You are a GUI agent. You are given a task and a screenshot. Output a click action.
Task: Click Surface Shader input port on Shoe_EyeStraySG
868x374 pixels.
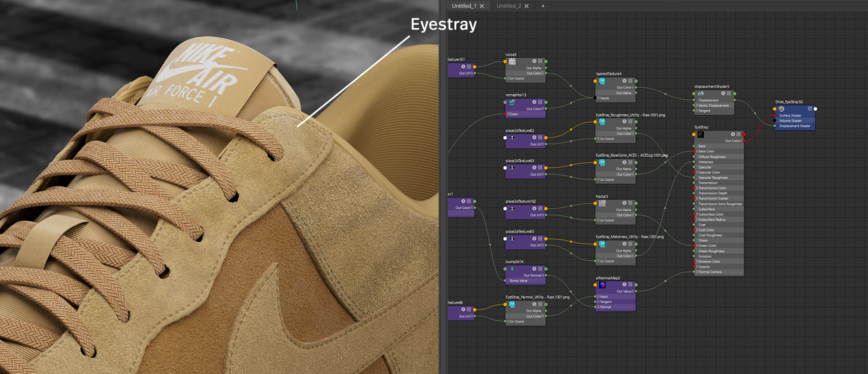775,115
